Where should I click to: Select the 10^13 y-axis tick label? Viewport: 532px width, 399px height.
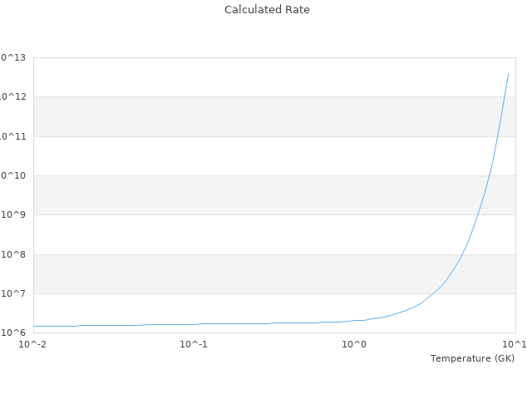click(13, 57)
